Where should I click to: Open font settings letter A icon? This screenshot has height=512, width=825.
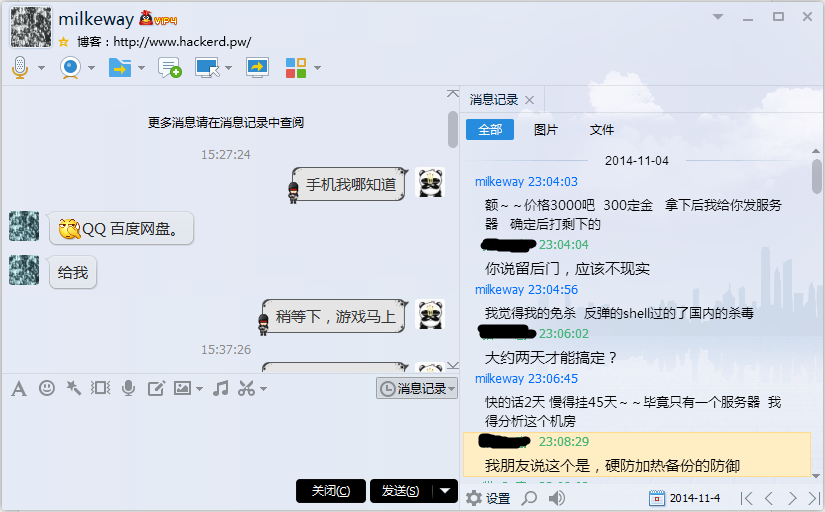pos(19,389)
